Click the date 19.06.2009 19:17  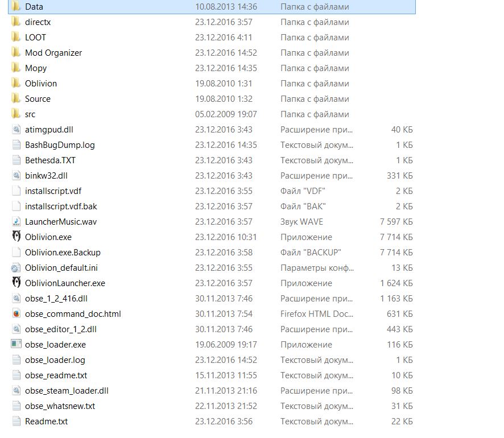226,345
